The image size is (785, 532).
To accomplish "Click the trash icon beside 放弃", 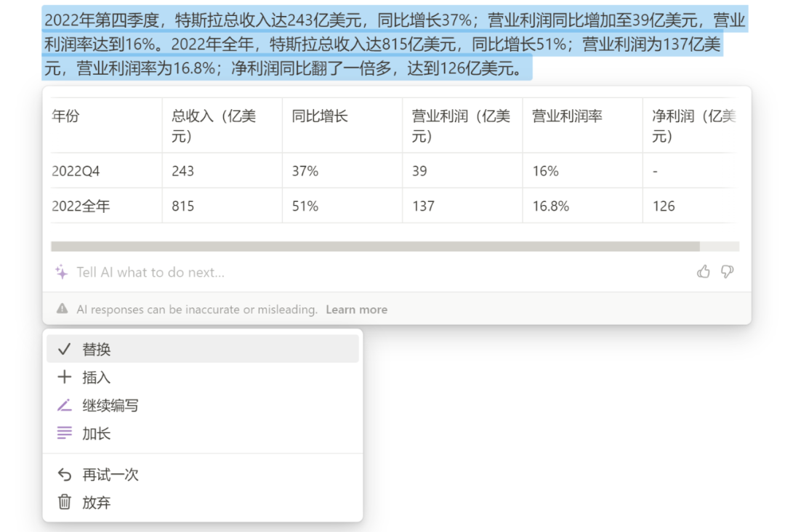I will click(x=64, y=501).
